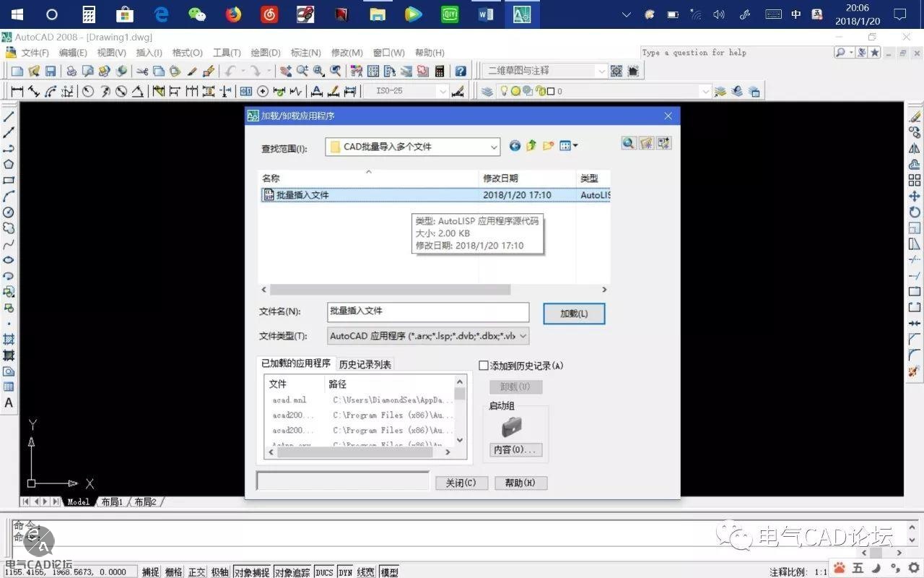The width and height of the screenshot is (924, 578).
Task: Toggle 对象捕捉 object snap in status bar
Action: coord(251,572)
